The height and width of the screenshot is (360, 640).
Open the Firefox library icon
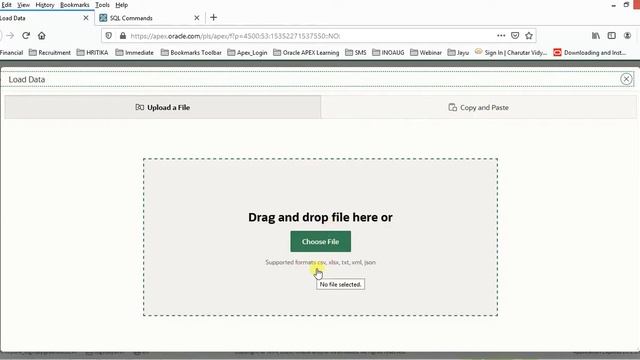point(596,36)
